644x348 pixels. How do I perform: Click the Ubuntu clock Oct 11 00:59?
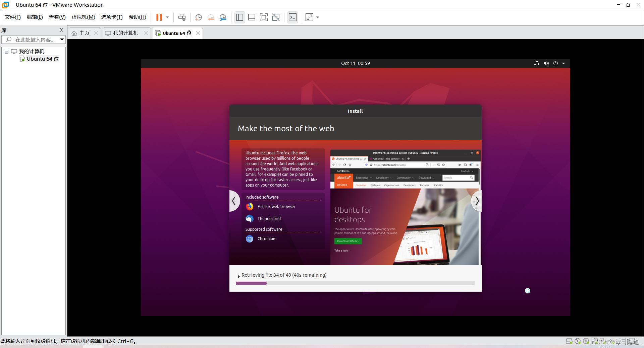tap(356, 63)
